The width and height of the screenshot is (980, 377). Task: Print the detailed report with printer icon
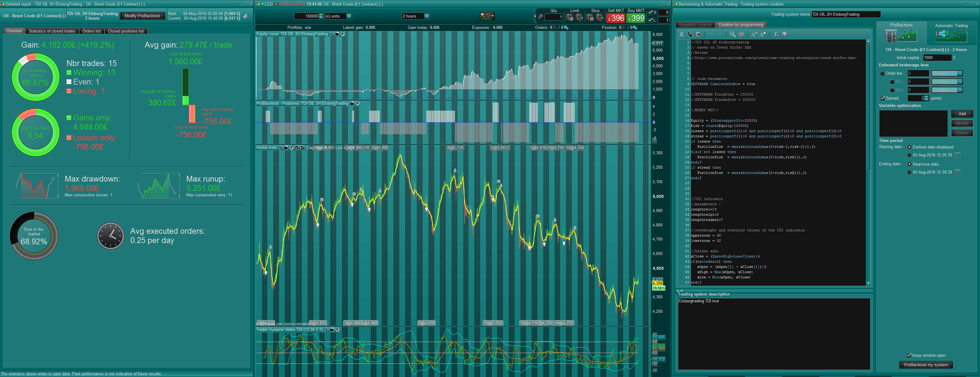(246, 16)
